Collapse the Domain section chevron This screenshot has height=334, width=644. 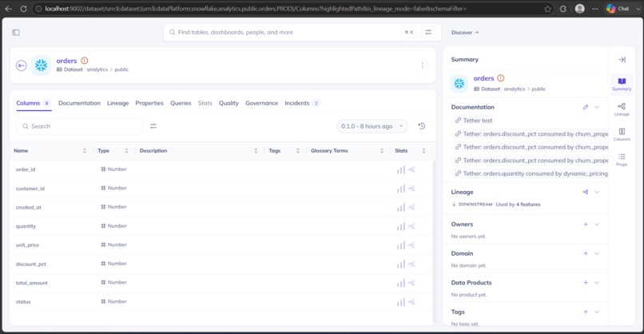click(x=597, y=253)
